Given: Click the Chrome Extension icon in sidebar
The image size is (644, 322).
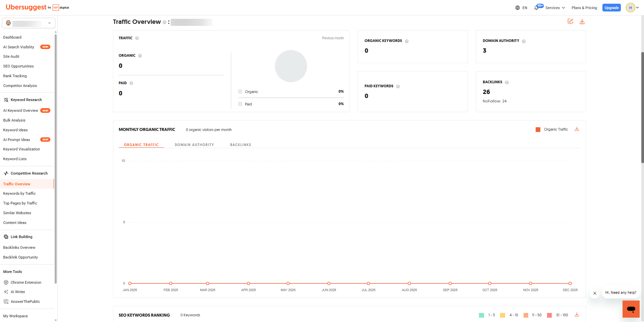Looking at the screenshot, I should click(6, 282).
